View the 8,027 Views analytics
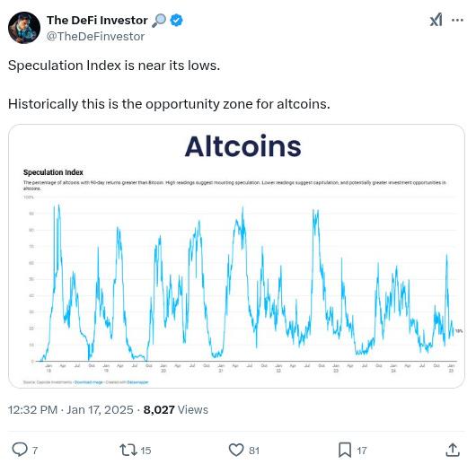Viewport: 476px width, 464px height. pos(176,410)
